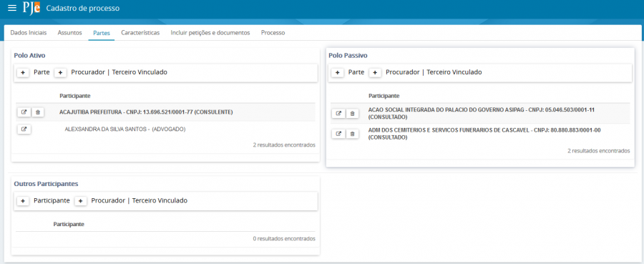Open the Assuntos tab
This screenshot has width=644, height=264.
(x=70, y=33)
